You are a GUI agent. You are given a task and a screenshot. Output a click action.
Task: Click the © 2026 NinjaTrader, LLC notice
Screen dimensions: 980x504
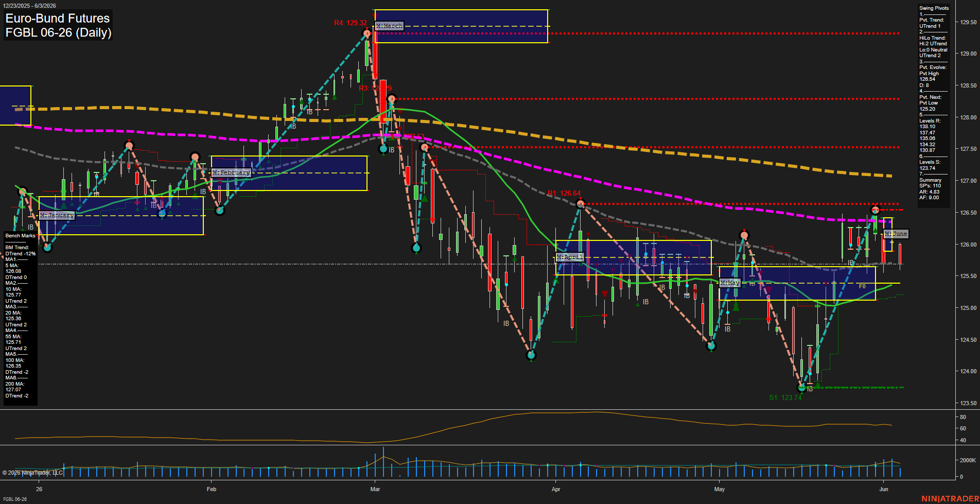click(x=32, y=473)
